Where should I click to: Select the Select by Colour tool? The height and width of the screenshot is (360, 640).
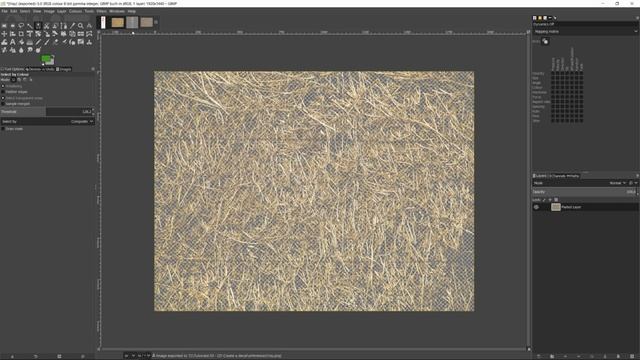coord(38,26)
